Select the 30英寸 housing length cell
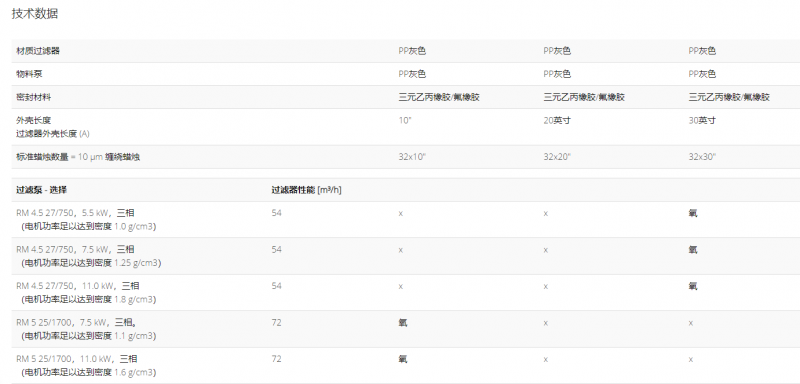Viewport: 800px width, 384px height. pyautogui.click(x=703, y=121)
